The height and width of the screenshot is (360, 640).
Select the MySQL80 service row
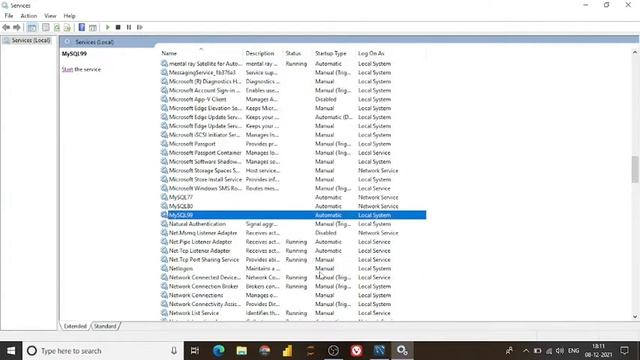click(x=293, y=206)
